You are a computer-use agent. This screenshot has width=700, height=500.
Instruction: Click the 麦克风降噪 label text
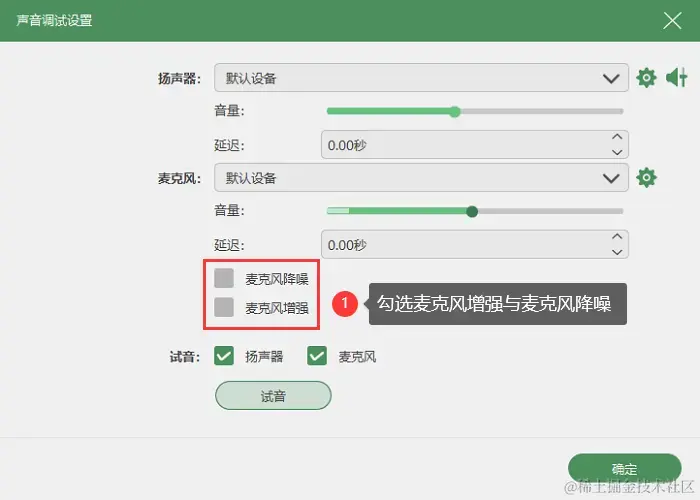[277, 279]
